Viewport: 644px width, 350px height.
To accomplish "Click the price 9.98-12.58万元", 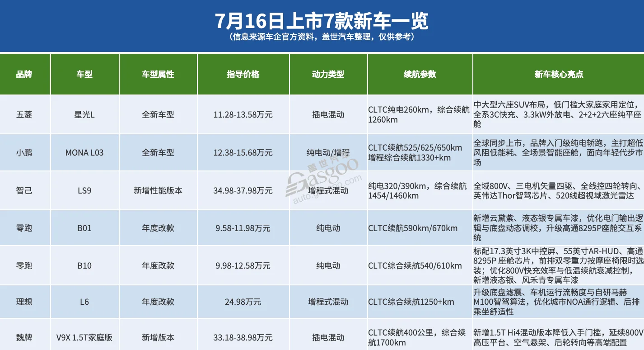I will coord(243,265).
